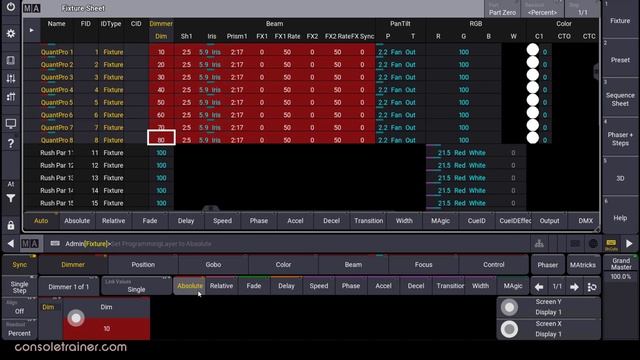
Task: Open the Phaser button
Action: pyautogui.click(x=547, y=264)
